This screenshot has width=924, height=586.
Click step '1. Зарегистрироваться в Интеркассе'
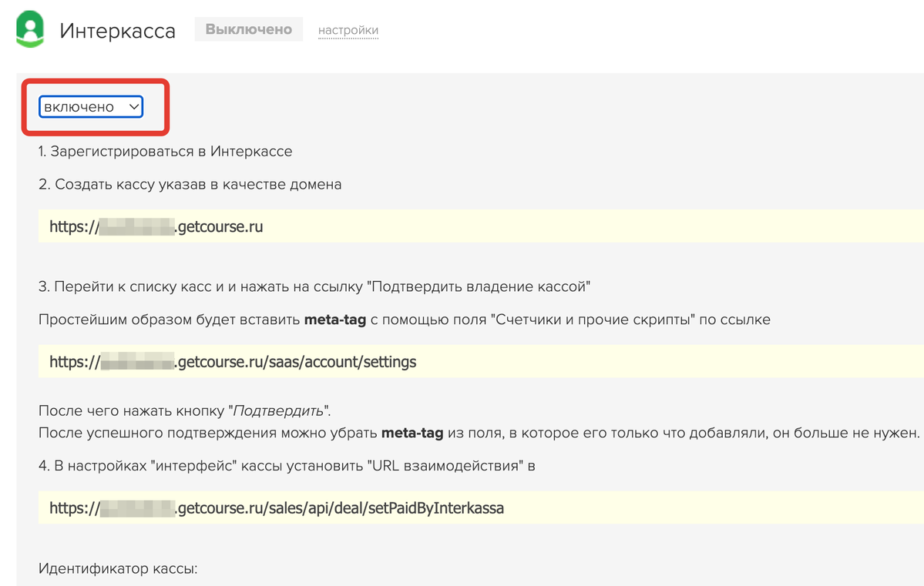166,152
